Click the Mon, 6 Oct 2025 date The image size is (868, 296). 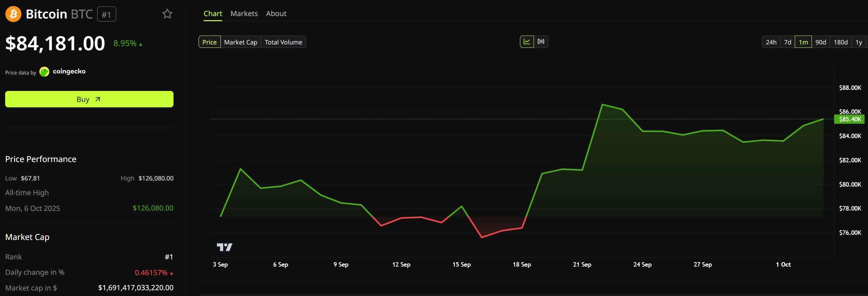coord(33,208)
